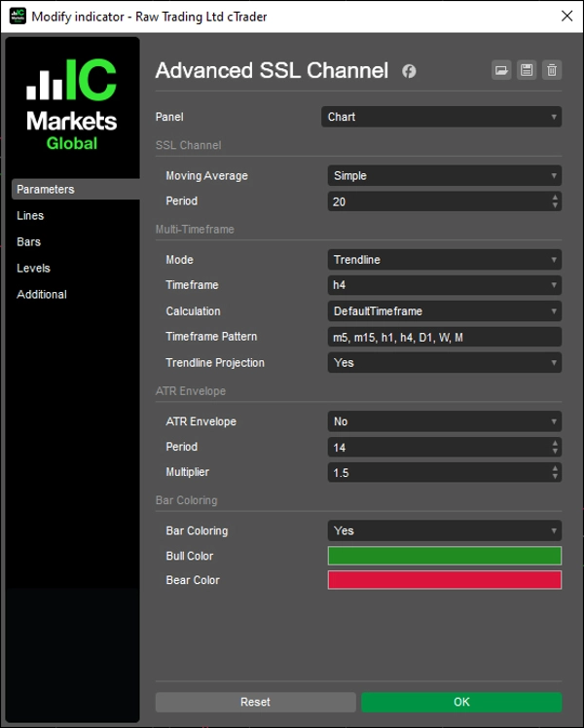Click the Facebook icon beside the indicator title
584x728 pixels.
click(x=409, y=71)
